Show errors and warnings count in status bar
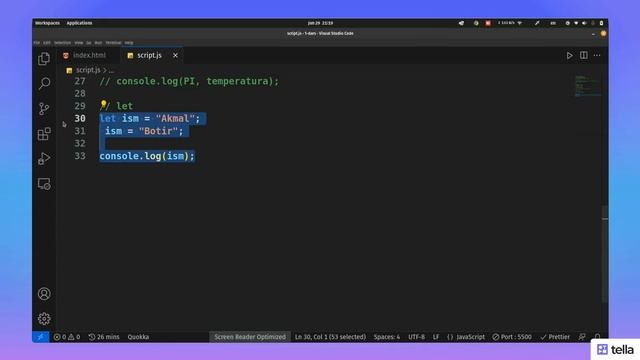The width and height of the screenshot is (640, 360). coord(67,337)
